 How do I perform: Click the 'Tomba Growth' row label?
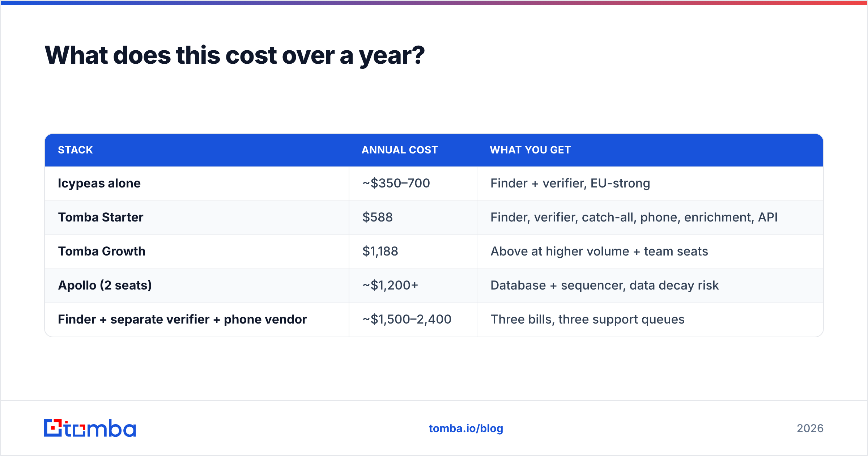click(x=102, y=251)
